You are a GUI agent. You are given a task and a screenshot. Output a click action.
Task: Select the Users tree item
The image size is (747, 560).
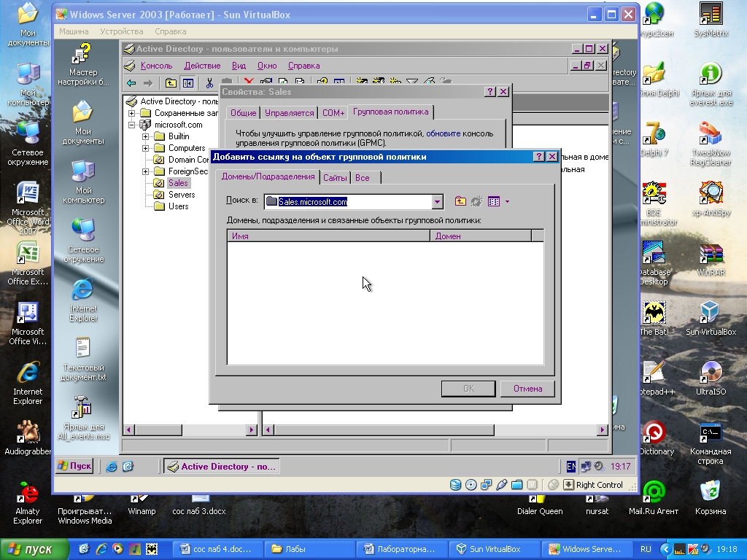point(178,206)
